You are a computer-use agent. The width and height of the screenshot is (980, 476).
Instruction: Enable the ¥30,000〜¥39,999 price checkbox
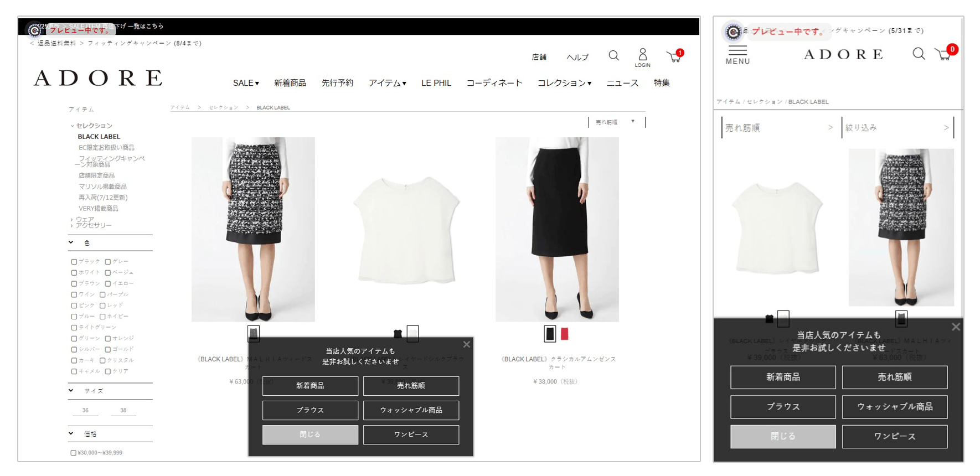(73, 453)
